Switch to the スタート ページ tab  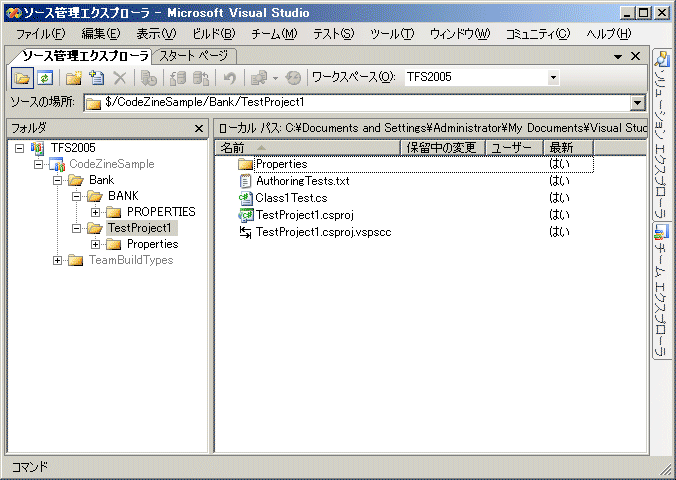pos(194,56)
